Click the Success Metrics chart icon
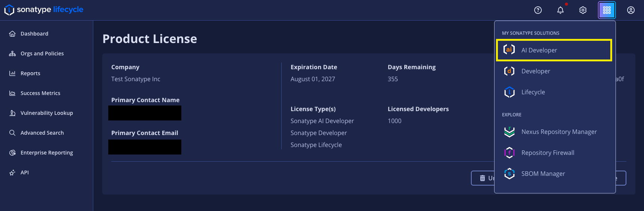The width and height of the screenshot is (644, 211). tap(12, 93)
